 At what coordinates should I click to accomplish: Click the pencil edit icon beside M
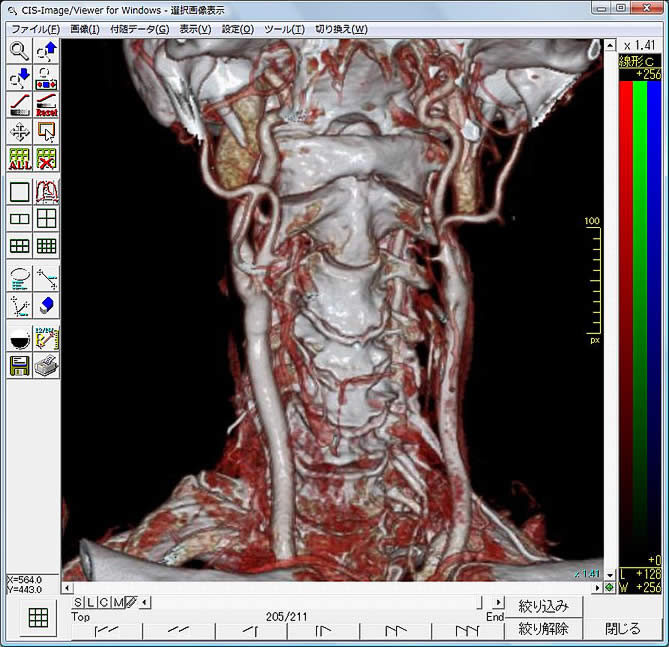131,602
